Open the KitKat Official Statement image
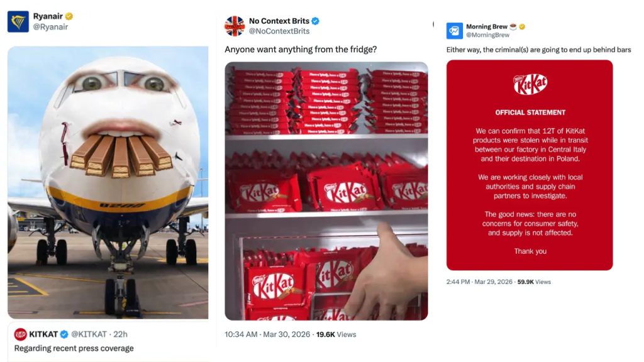 pos(530,165)
